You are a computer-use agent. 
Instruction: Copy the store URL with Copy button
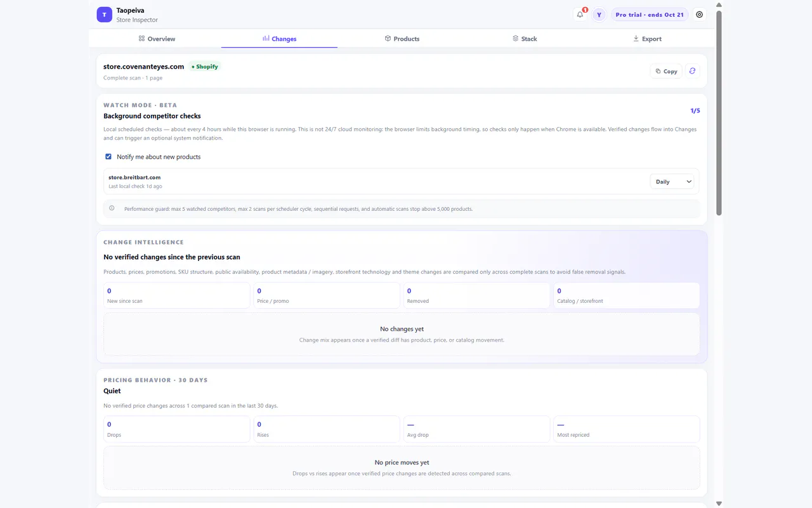666,71
